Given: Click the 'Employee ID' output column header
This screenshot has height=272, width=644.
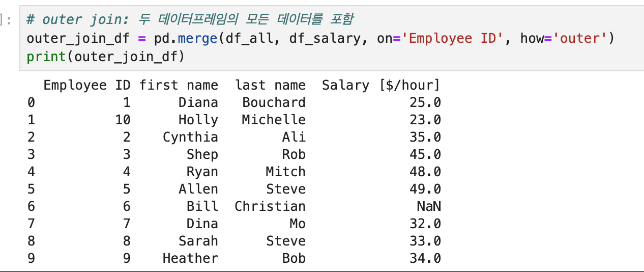Looking at the screenshot, I should point(87,85).
